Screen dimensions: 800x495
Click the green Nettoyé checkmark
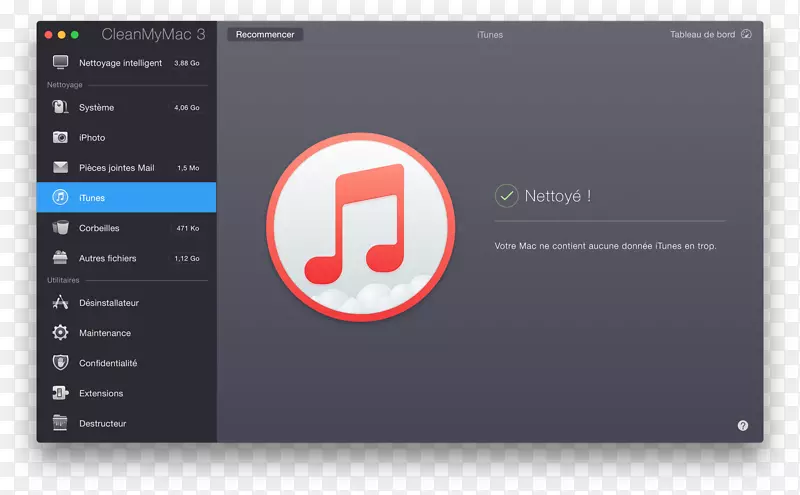[x=506, y=196]
